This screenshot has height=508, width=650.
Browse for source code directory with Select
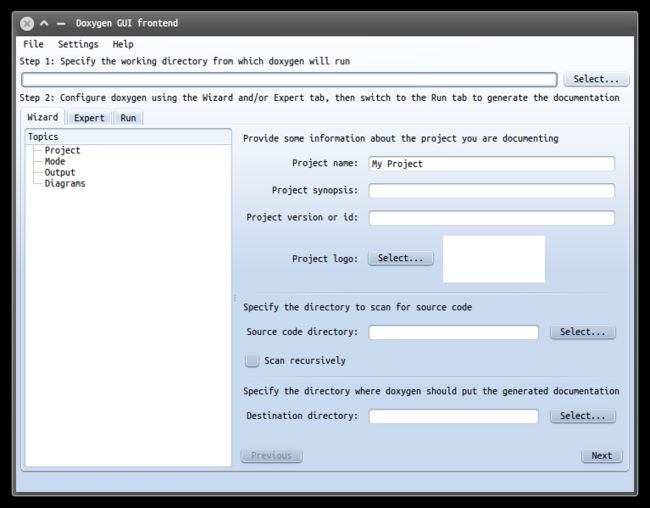point(582,332)
